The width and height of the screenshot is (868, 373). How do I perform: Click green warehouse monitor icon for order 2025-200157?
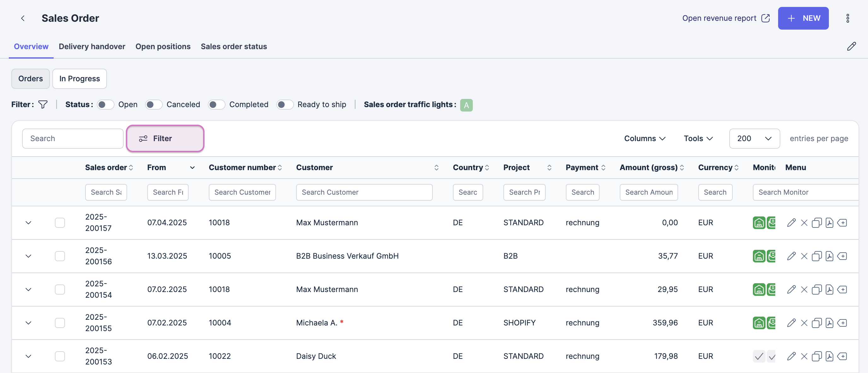(x=759, y=222)
